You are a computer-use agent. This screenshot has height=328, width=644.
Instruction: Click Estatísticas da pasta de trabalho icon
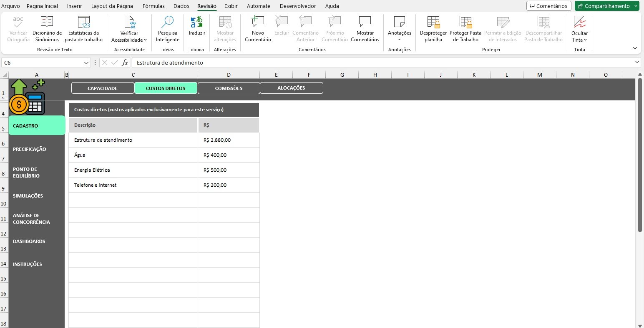click(83, 29)
